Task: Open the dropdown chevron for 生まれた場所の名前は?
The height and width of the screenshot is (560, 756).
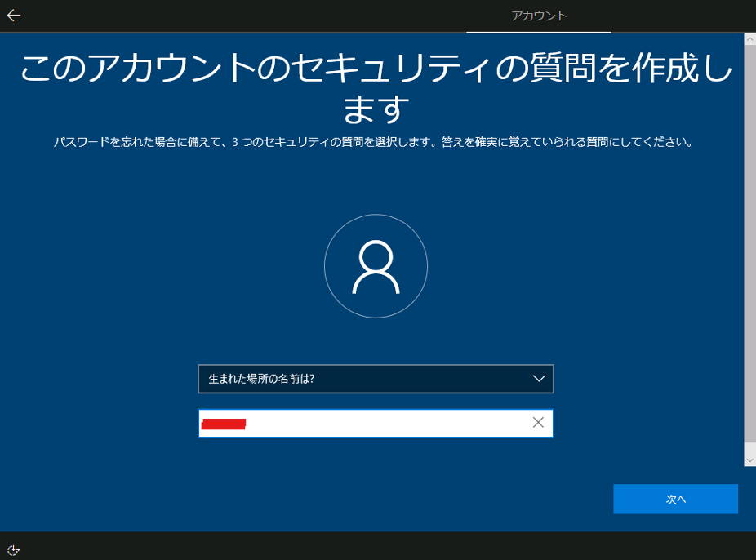Action: coord(539,379)
